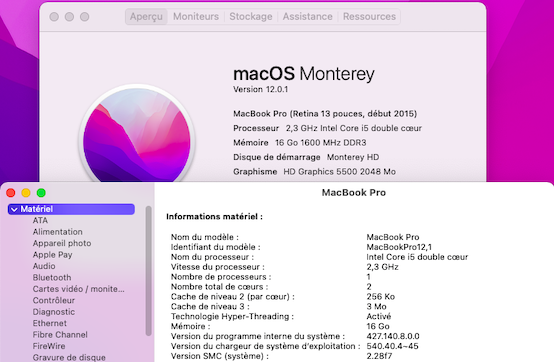Click the 2,3 GHz Intel Core i5 value in About window
The height and width of the screenshot is (362, 554).
click(x=354, y=128)
